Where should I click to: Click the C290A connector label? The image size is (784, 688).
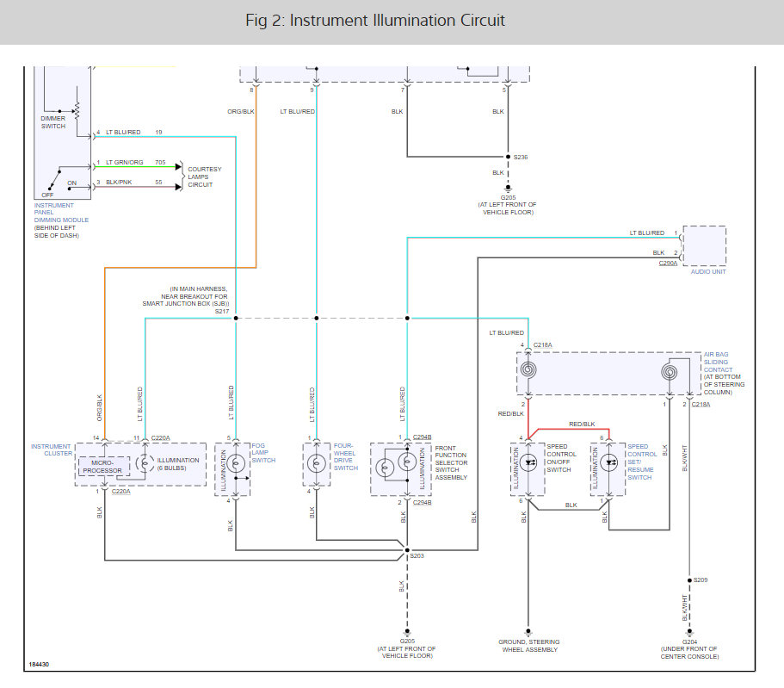(x=668, y=263)
